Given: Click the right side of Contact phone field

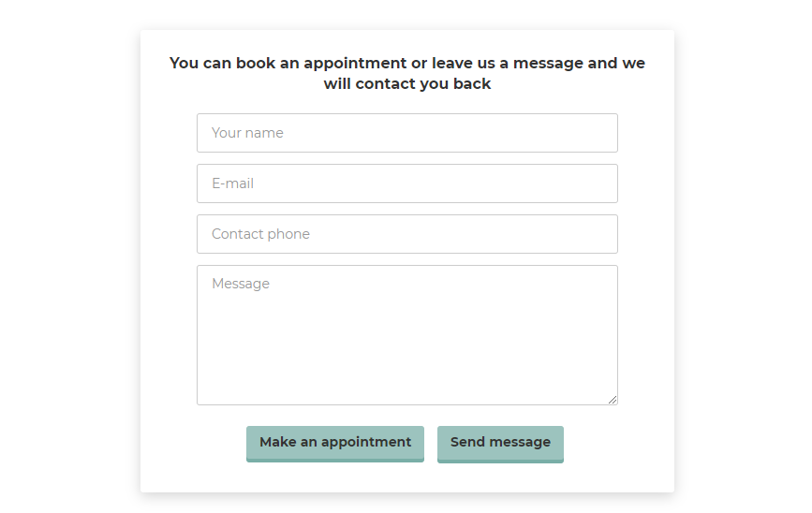Looking at the screenshot, I should (x=596, y=234).
